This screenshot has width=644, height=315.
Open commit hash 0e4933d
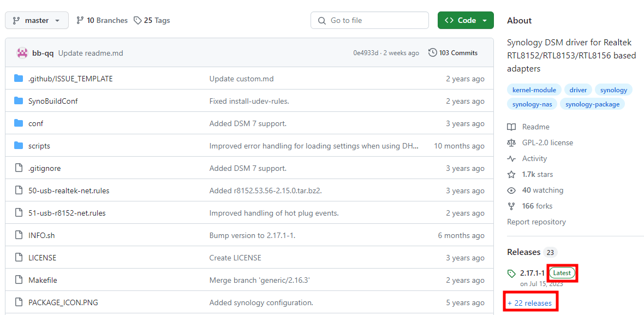coord(366,53)
